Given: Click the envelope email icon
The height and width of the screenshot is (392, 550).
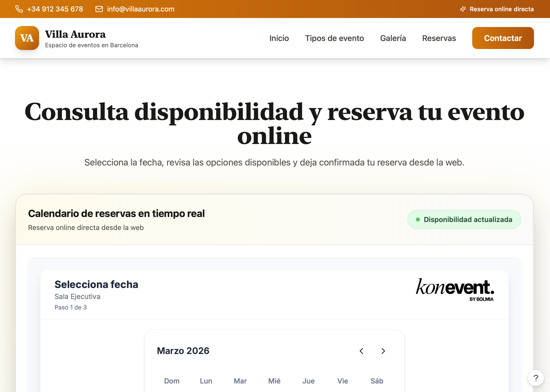Looking at the screenshot, I should coord(99,9).
